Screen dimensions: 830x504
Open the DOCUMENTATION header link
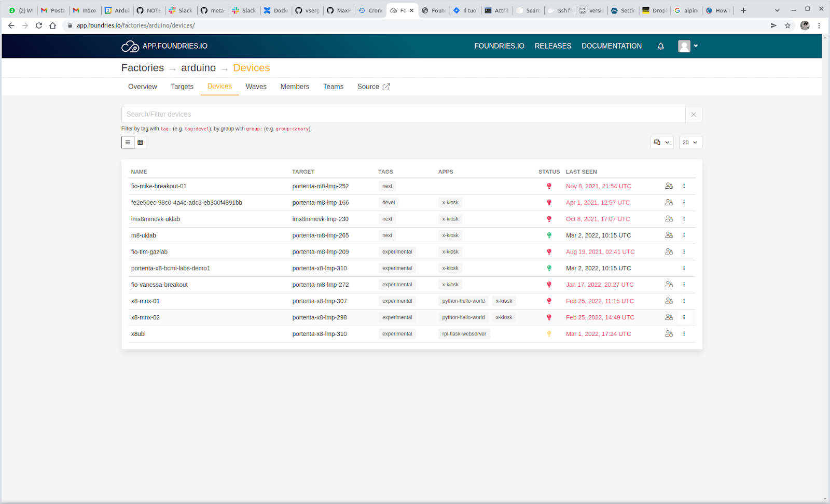click(x=612, y=46)
